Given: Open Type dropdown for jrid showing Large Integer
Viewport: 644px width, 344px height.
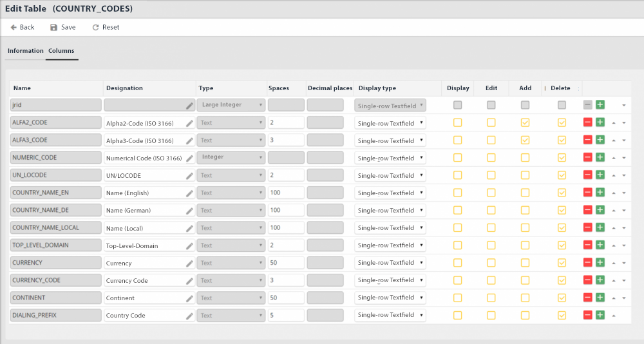Looking at the screenshot, I should [x=231, y=105].
